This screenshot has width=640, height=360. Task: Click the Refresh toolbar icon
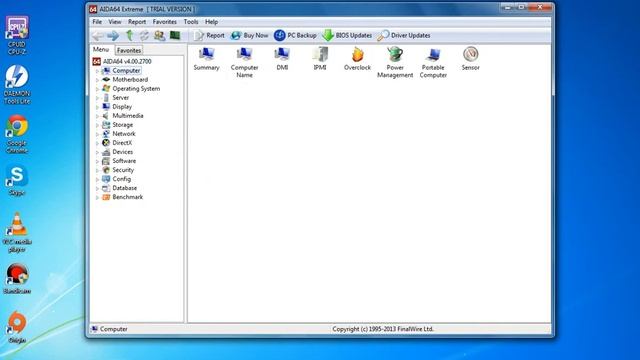tap(144, 36)
